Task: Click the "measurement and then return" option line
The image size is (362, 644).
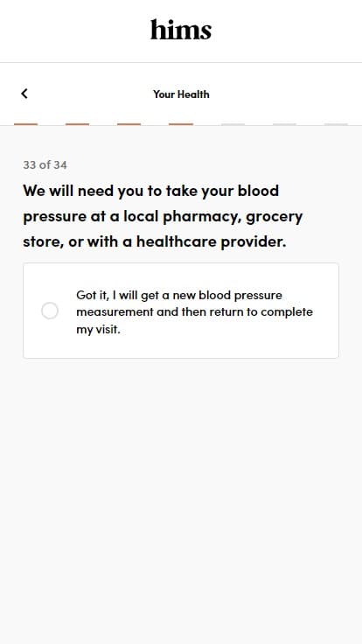Action: (x=194, y=311)
